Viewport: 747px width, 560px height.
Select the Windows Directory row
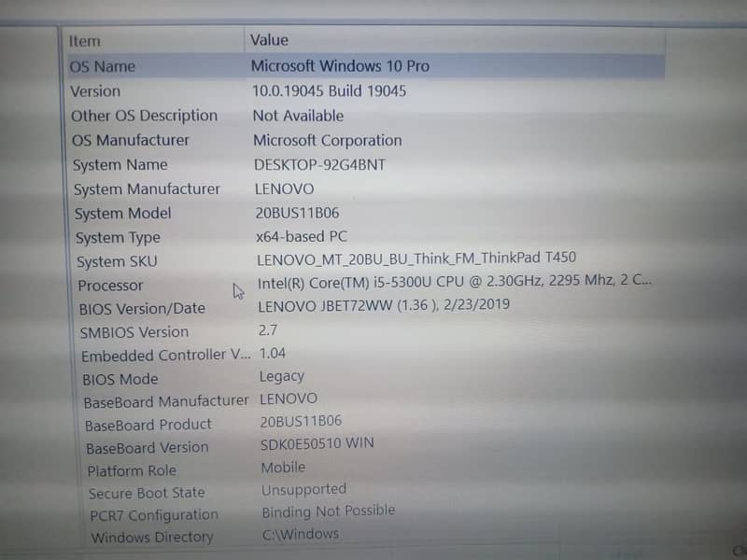152,539
